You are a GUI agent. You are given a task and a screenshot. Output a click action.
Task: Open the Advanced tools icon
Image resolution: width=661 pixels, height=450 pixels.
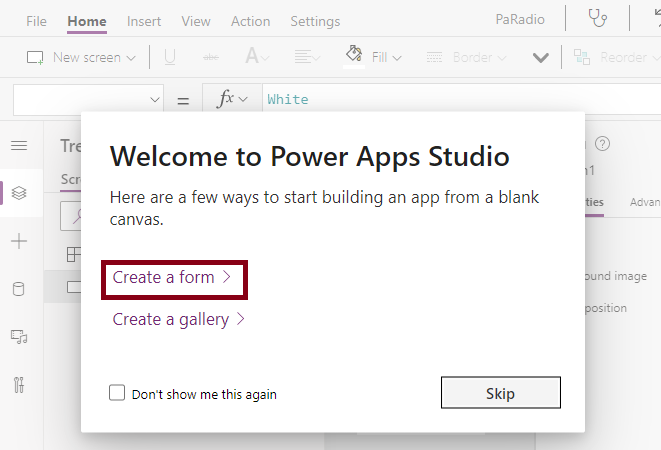pyautogui.click(x=19, y=385)
